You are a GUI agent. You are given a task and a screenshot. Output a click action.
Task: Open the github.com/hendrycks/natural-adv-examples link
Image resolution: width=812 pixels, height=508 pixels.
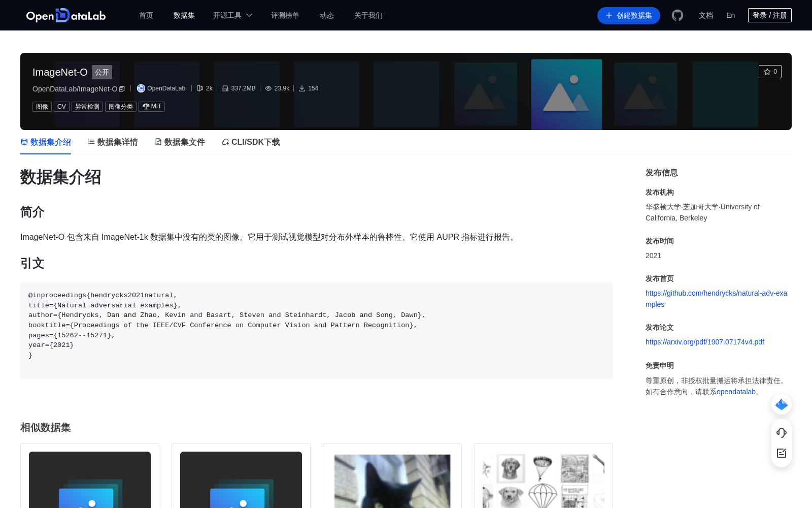tap(716, 299)
